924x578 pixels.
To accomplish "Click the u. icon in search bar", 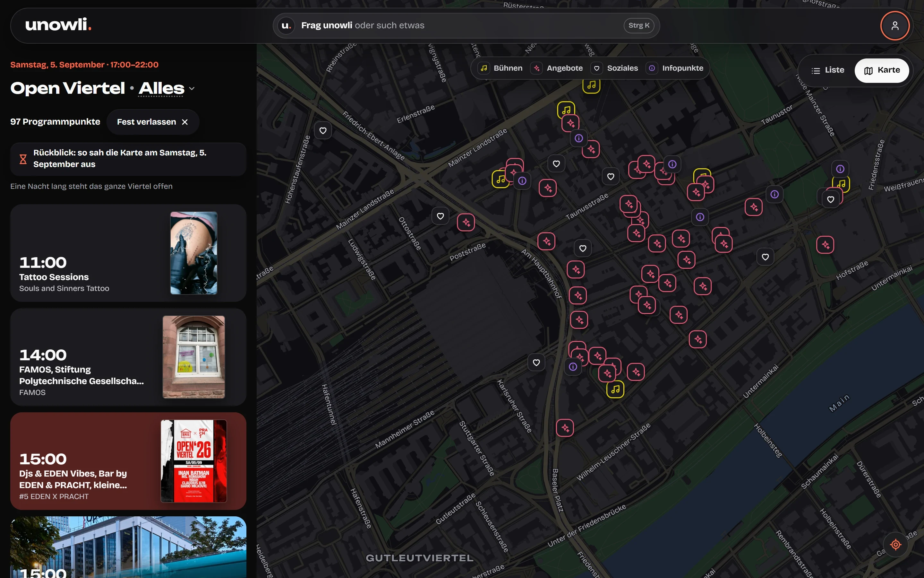I will (287, 26).
